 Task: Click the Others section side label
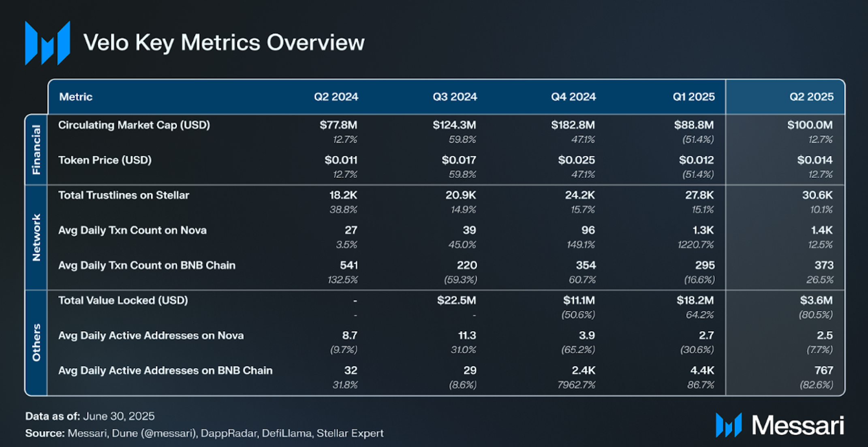click(36, 342)
